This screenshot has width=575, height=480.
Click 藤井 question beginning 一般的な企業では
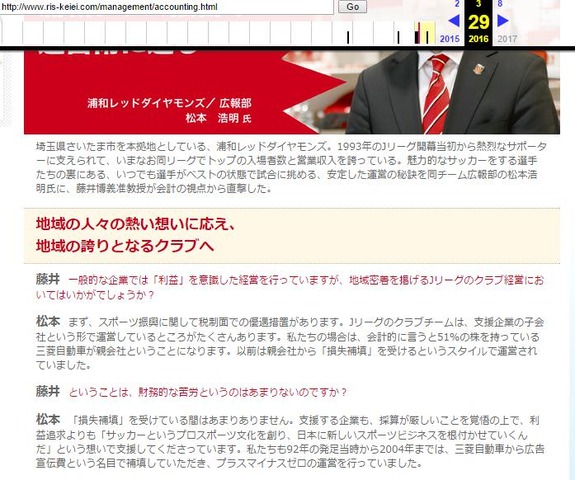click(x=290, y=287)
